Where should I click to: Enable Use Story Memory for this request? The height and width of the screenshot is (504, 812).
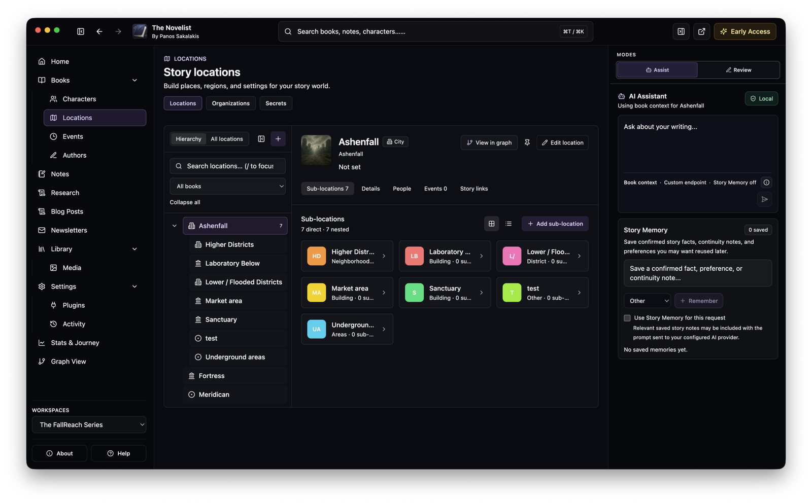click(627, 318)
